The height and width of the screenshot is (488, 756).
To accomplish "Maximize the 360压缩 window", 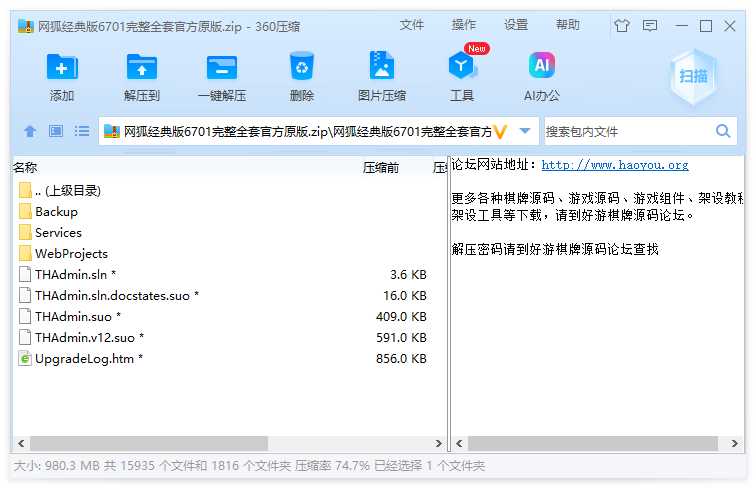I will (706, 26).
